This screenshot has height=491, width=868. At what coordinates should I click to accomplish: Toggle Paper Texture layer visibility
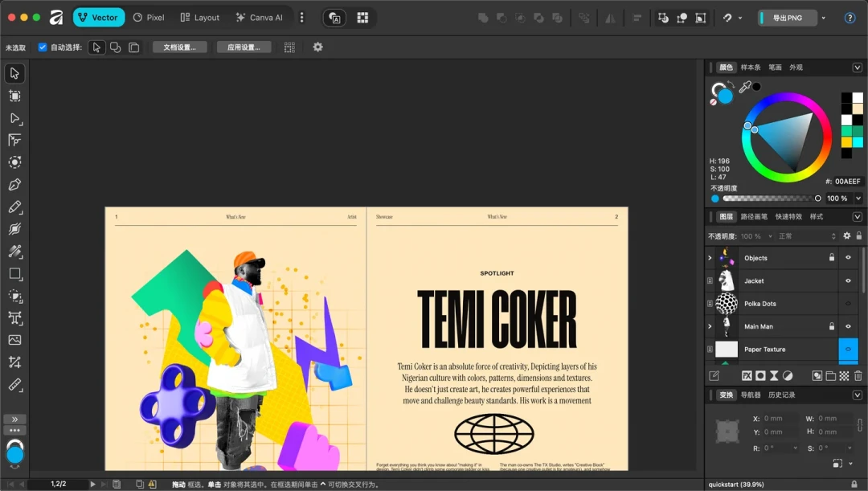click(848, 350)
